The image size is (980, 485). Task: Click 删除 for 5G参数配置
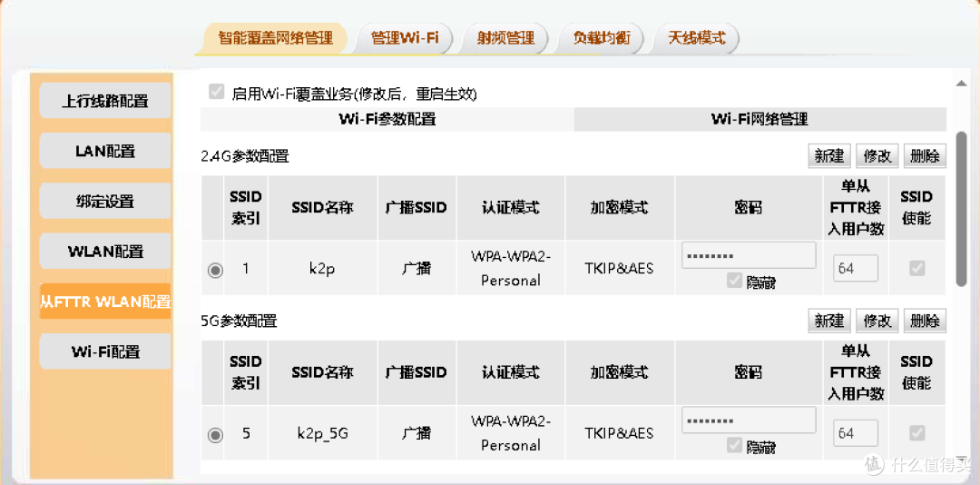point(925,321)
